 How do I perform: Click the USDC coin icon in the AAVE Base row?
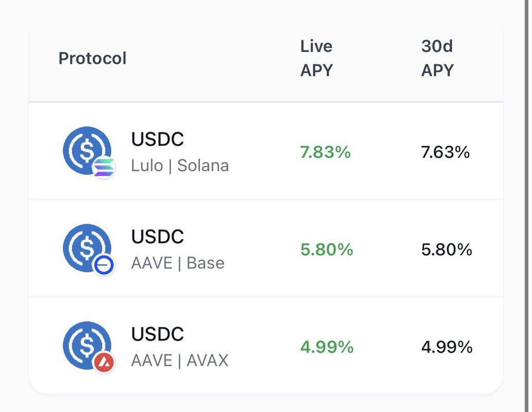86,247
